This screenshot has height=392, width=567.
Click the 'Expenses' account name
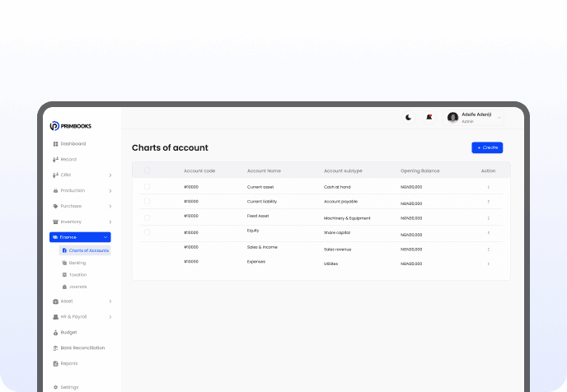tap(256, 262)
